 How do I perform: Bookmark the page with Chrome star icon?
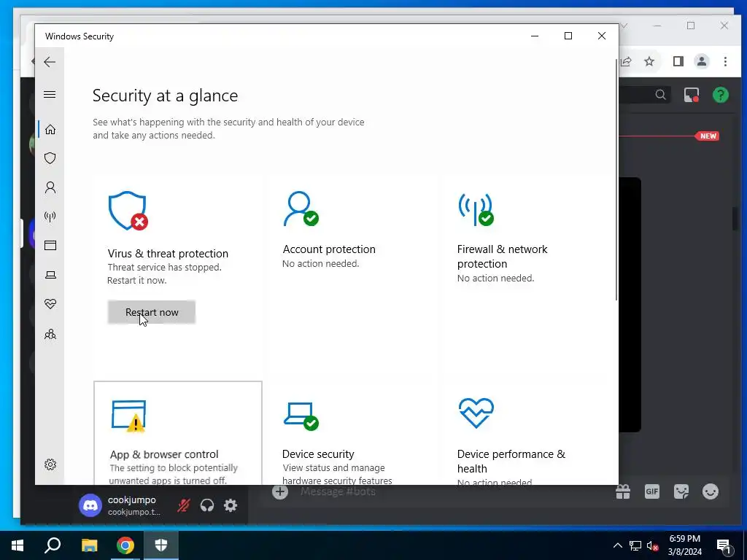click(649, 61)
